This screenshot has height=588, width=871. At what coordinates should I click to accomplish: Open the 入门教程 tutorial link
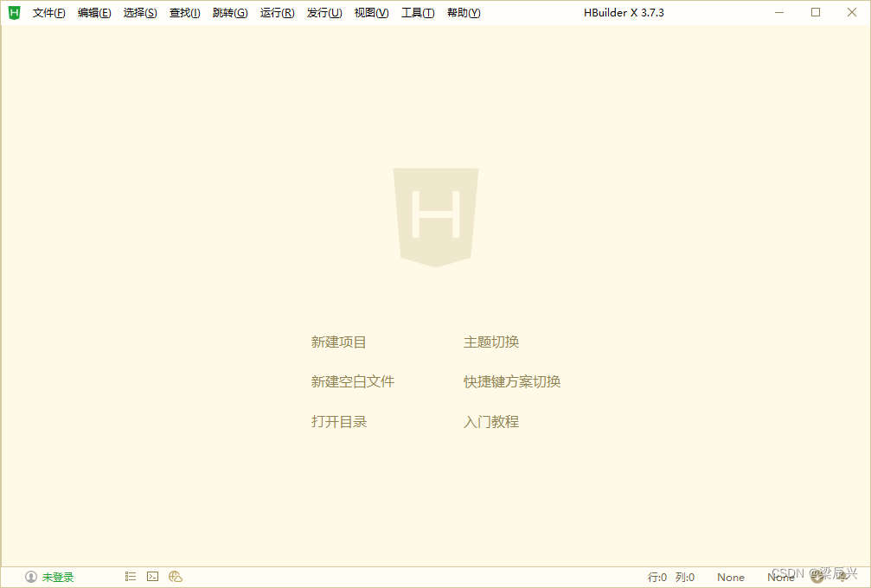point(491,422)
